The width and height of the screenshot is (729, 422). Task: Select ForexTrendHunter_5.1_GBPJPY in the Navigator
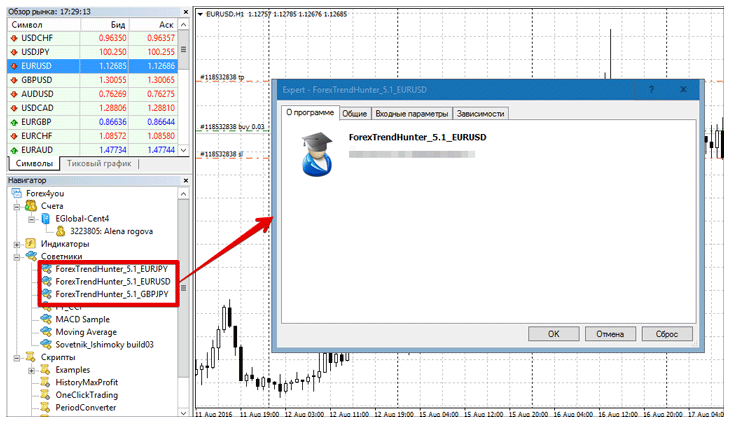pos(110,294)
